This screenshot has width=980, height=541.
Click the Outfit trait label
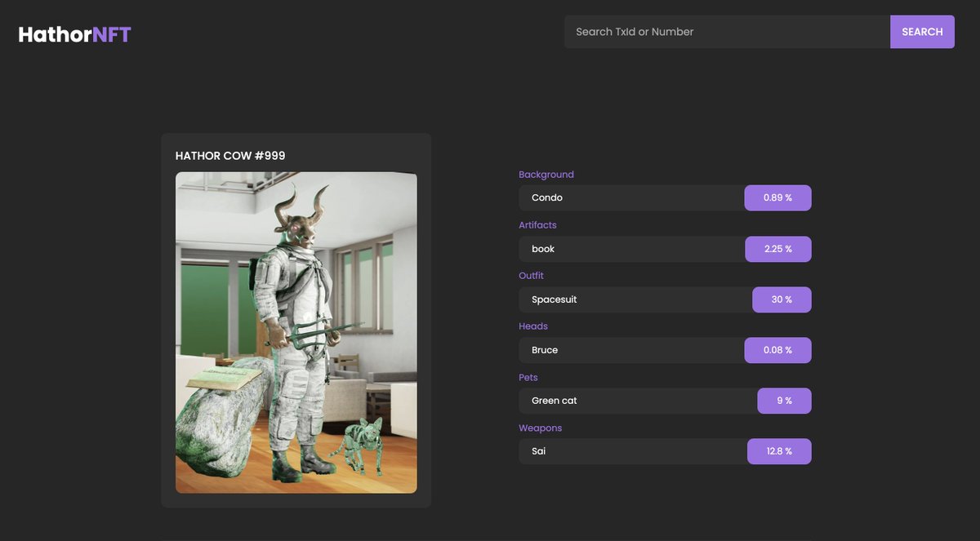(x=531, y=276)
